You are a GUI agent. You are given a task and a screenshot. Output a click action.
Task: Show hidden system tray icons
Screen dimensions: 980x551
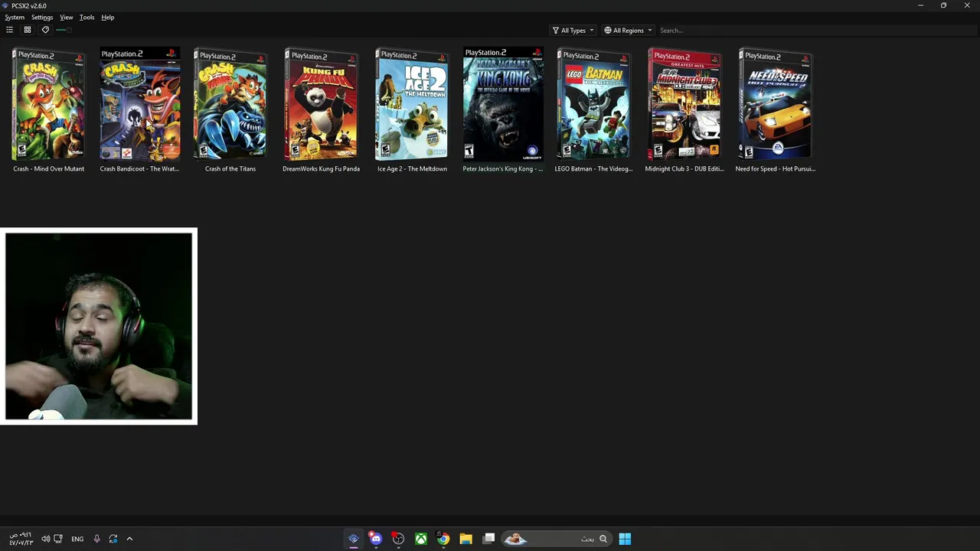pos(129,539)
